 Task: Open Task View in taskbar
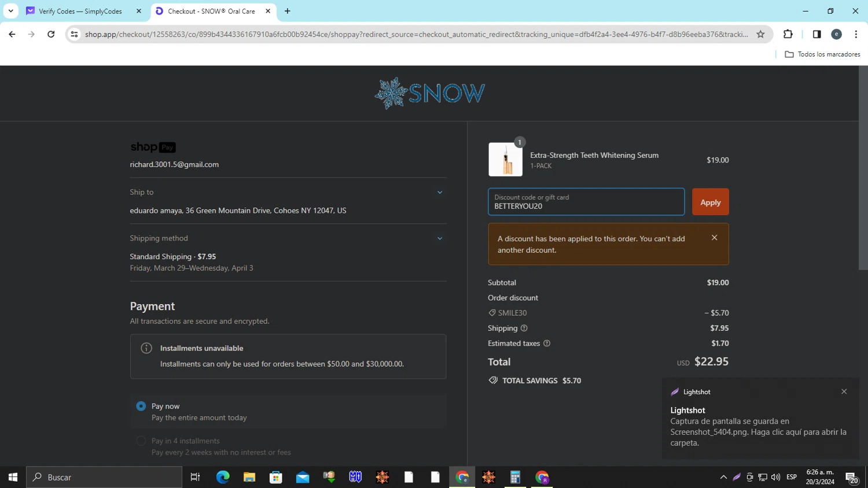point(195,477)
